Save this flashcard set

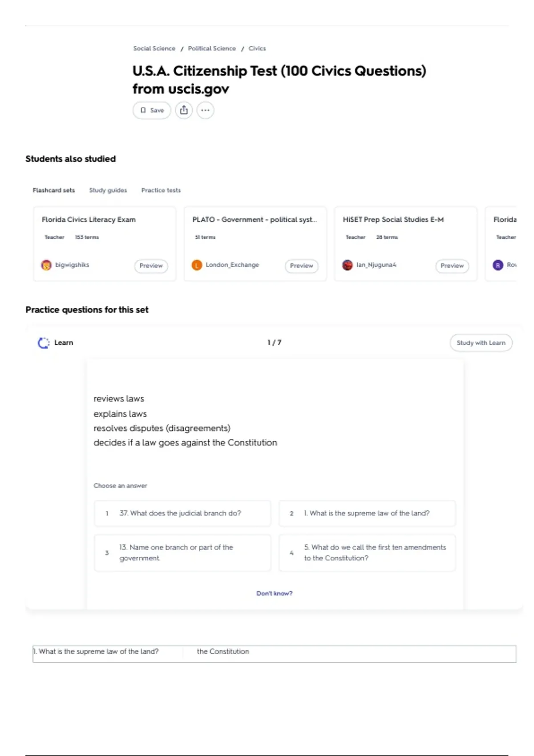coord(152,110)
